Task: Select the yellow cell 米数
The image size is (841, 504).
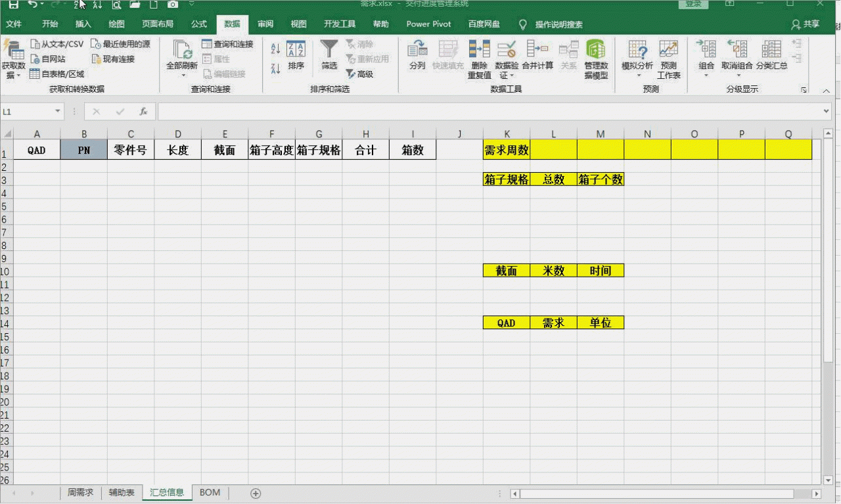Action: click(554, 270)
